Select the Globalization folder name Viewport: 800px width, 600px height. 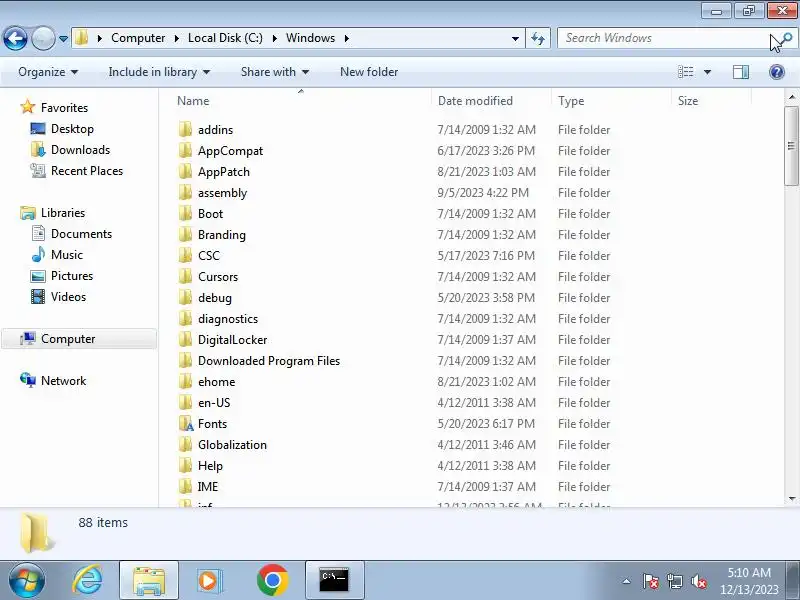[232, 444]
